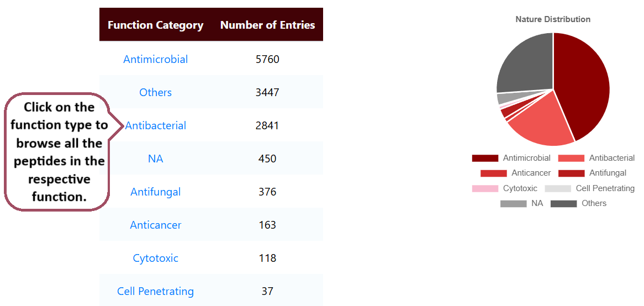Browse the Cytotoxic function link
Viewport: 644px width, 306px height.
tap(155, 258)
